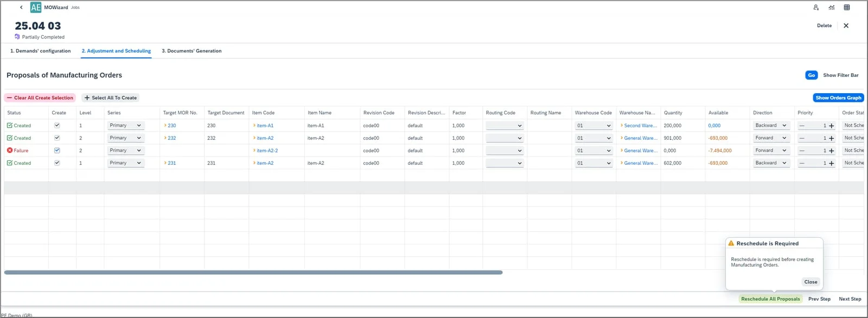The height and width of the screenshot is (318, 868).
Task: Open Series dropdown for item-A1 row
Action: click(x=126, y=126)
